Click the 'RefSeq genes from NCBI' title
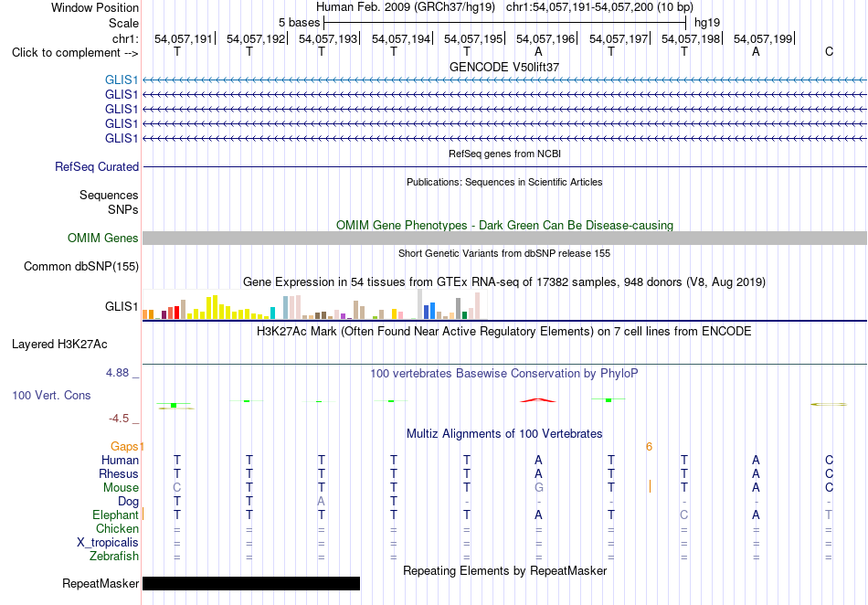Screen dimensions: 868x605 pyautogui.click(x=504, y=154)
